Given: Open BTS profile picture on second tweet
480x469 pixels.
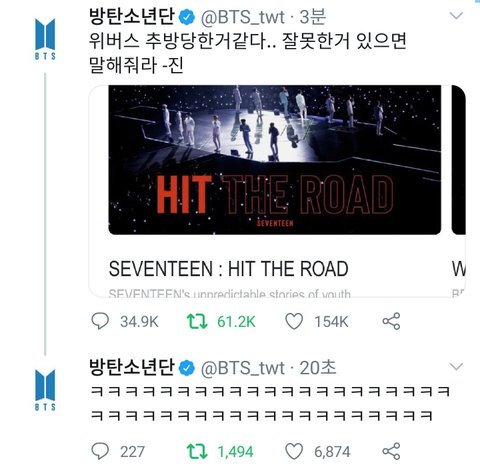Looking at the screenshot, I should pos(45,390).
